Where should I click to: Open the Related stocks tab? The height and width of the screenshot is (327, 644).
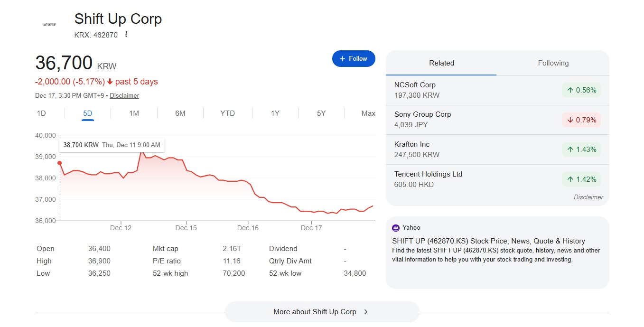[x=441, y=63]
